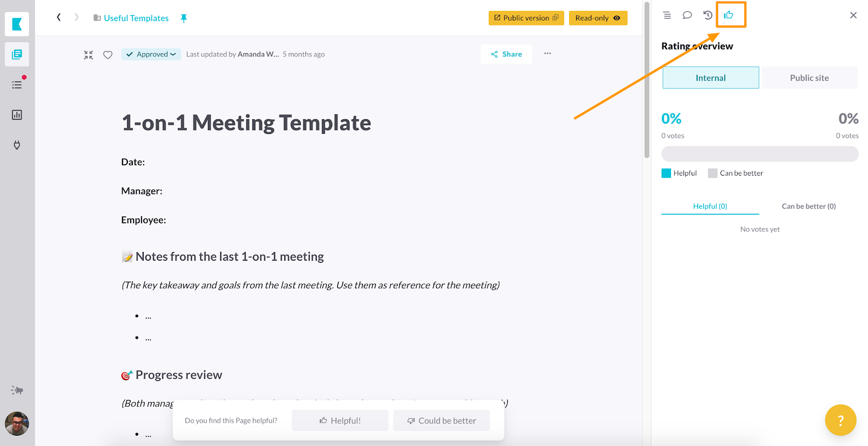The width and height of the screenshot is (868, 446).
Task: Click the Share button
Action: tap(506, 54)
